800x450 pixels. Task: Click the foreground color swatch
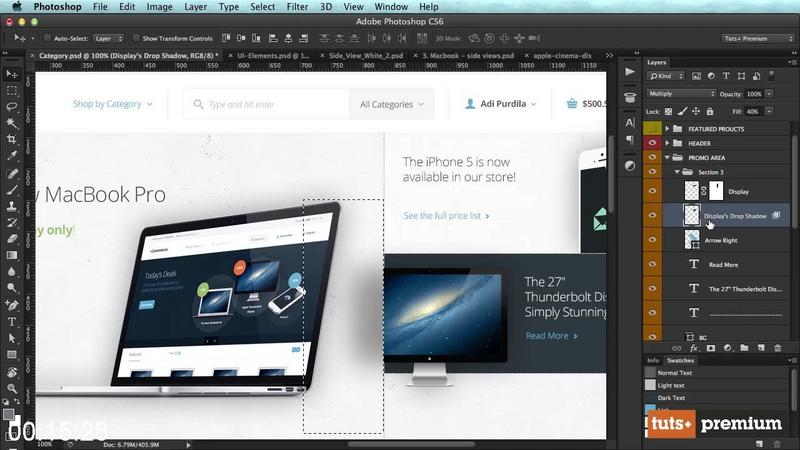(x=8, y=414)
